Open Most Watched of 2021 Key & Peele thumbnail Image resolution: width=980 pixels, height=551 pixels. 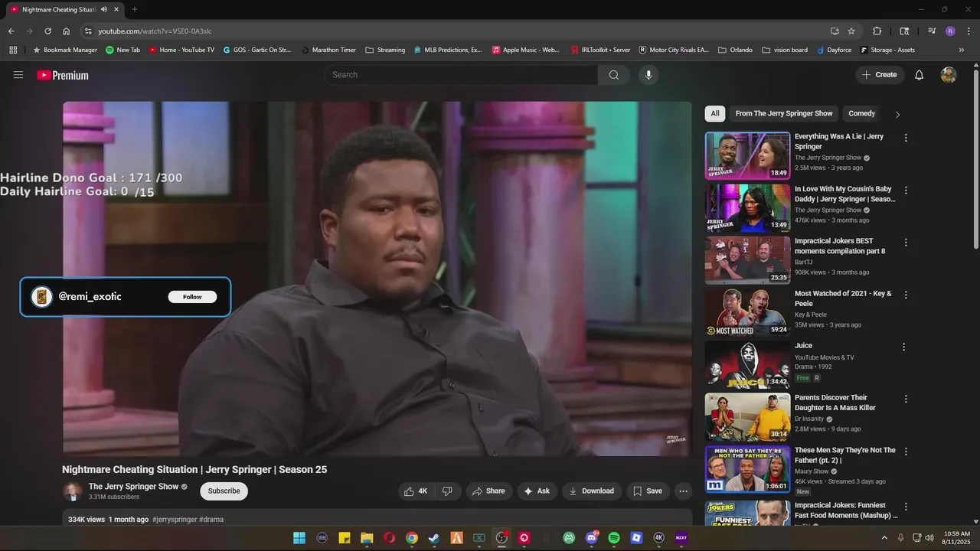747,312
